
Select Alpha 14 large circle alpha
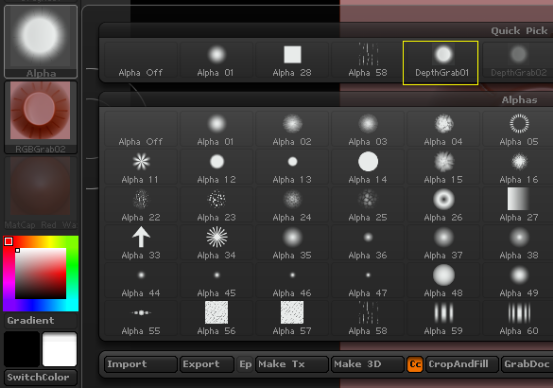[368, 167]
